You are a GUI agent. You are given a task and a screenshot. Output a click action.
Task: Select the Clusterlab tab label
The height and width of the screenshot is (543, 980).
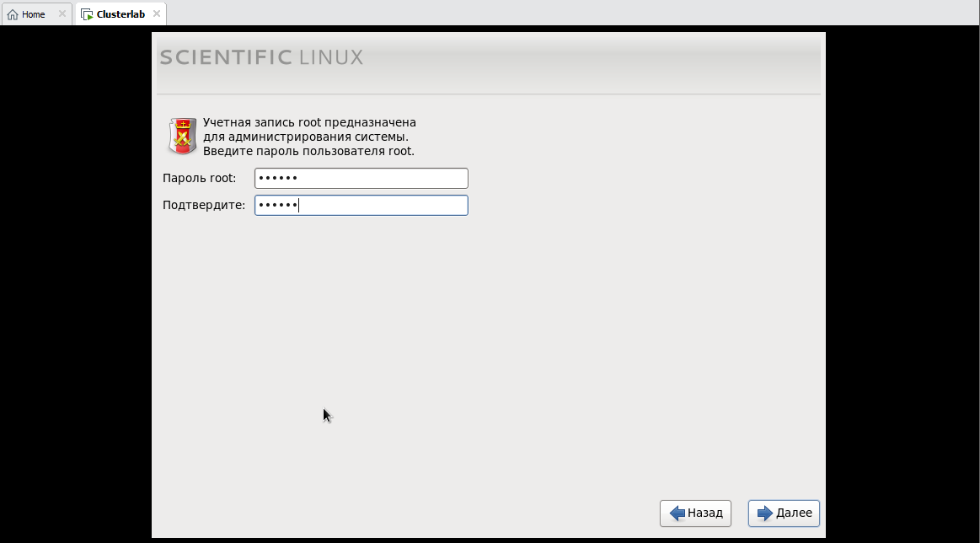point(120,14)
